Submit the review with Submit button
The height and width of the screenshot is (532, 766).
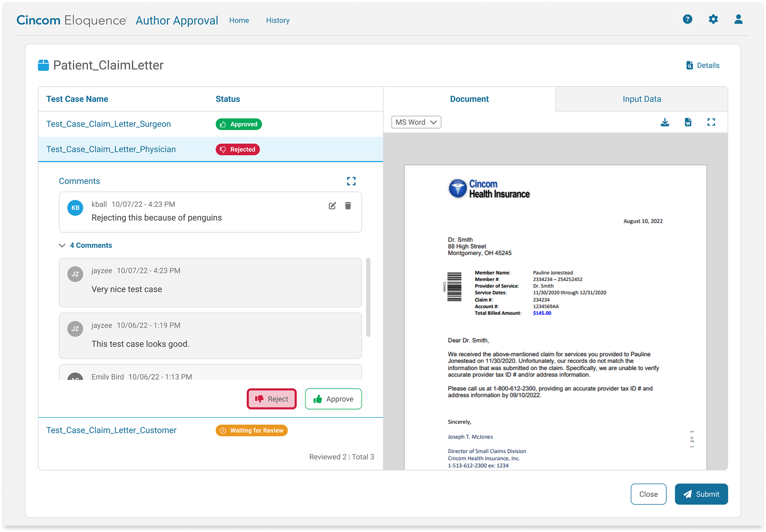[x=701, y=494]
